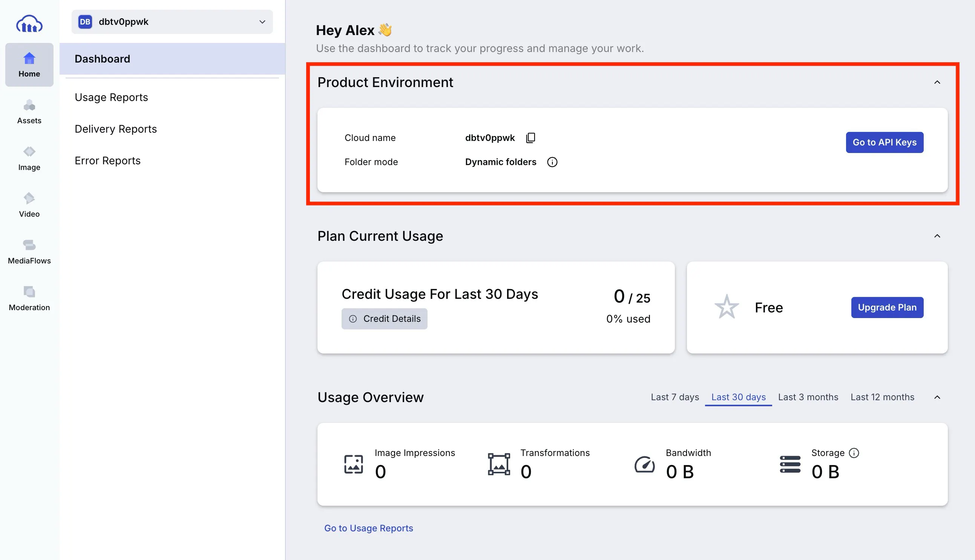Open the Assets section in sidebar
The width and height of the screenshot is (975, 560).
point(29,112)
